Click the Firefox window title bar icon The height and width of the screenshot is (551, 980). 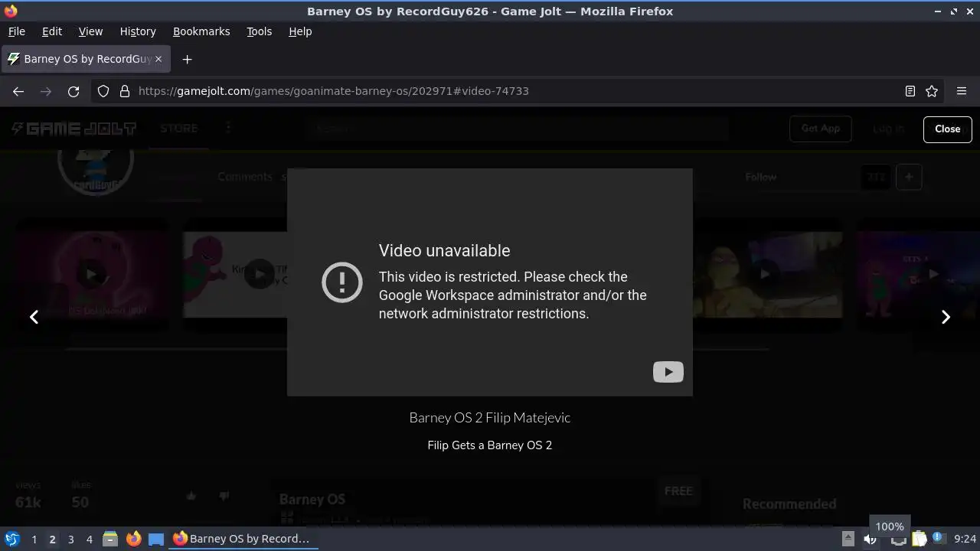11,11
